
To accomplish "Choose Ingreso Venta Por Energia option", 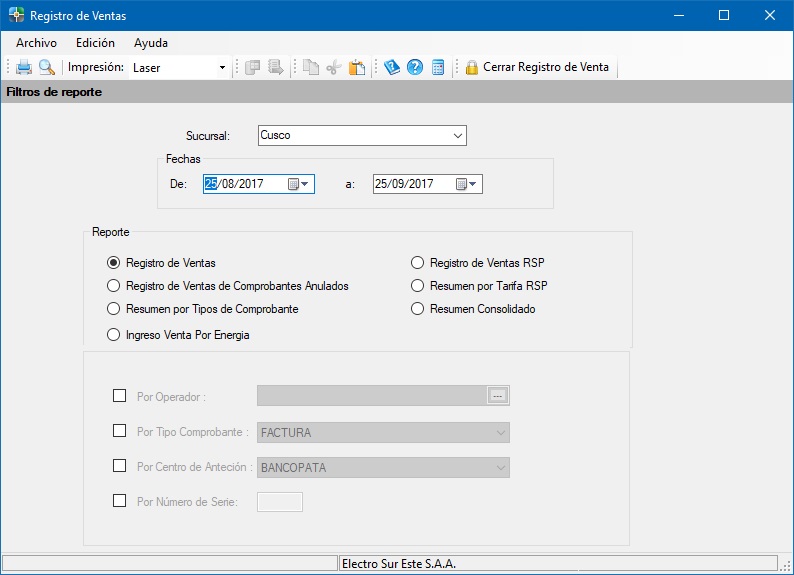I will [x=114, y=335].
